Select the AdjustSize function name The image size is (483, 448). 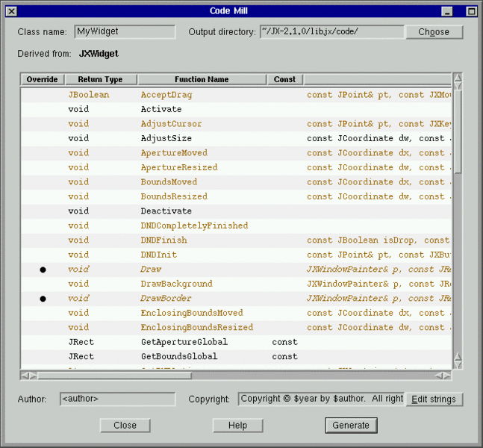(x=166, y=138)
